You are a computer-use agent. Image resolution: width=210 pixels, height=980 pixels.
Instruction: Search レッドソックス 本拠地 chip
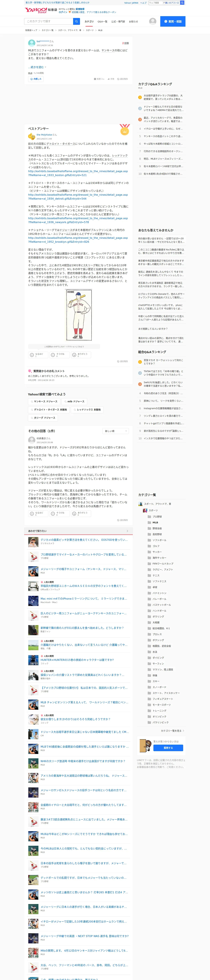click(x=87, y=410)
